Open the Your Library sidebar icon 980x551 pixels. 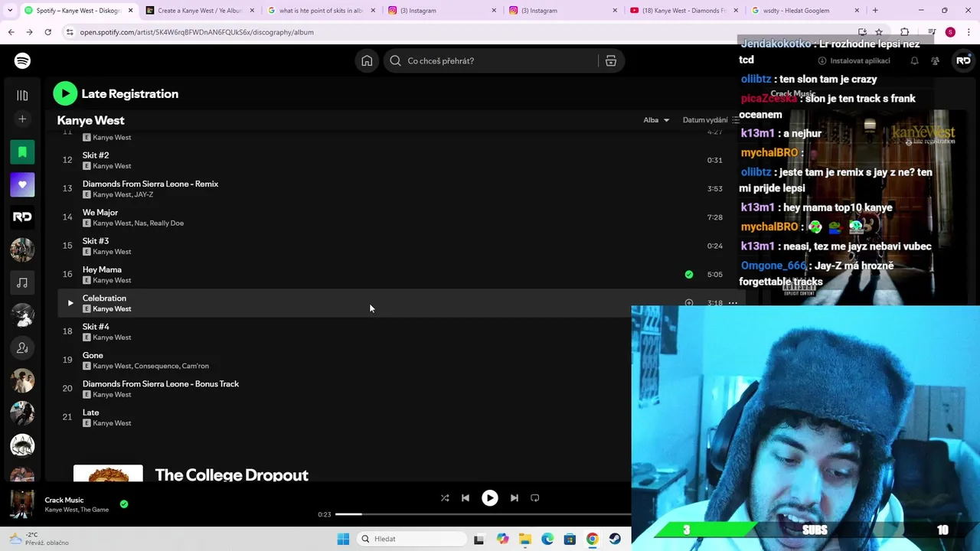(22, 95)
